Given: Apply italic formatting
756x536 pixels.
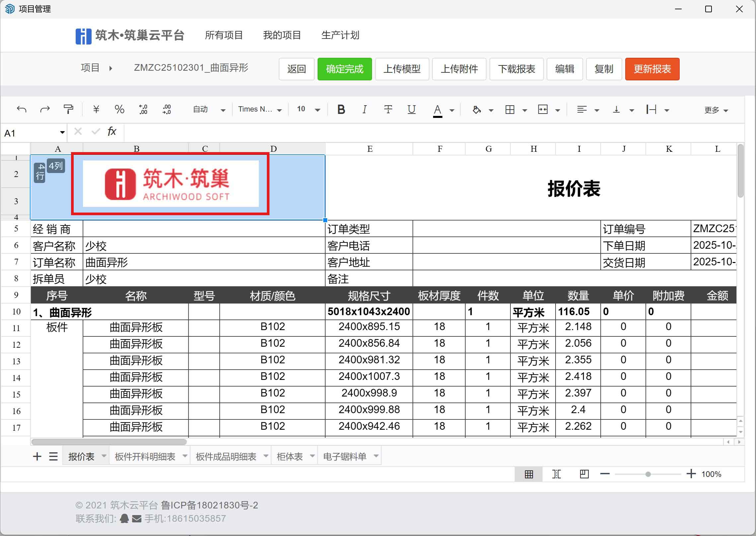Looking at the screenshot, I should (364, 109).
